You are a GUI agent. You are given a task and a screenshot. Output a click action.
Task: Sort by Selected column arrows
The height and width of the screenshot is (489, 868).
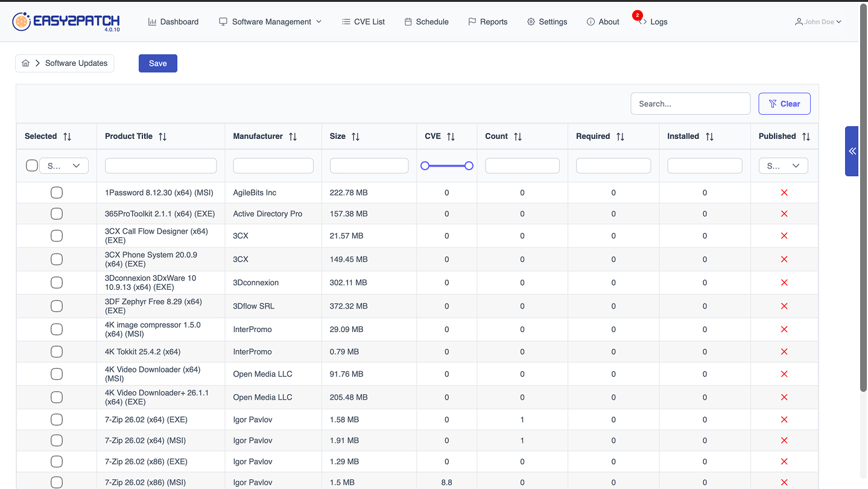click(x=67, y=136)
